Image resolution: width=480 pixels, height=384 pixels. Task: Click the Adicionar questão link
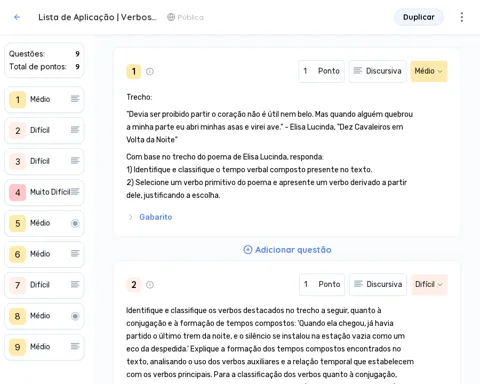click(x=287, y=250)
